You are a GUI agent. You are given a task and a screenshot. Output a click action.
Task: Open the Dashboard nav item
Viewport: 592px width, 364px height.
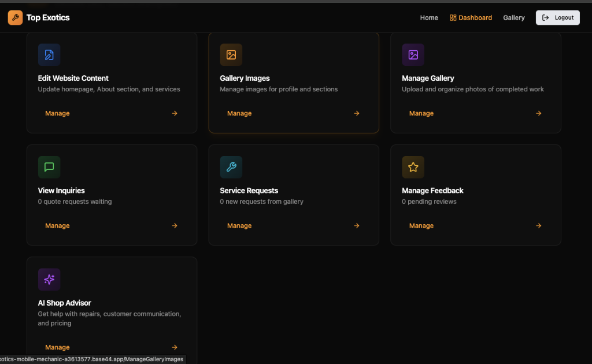[471, 18]
